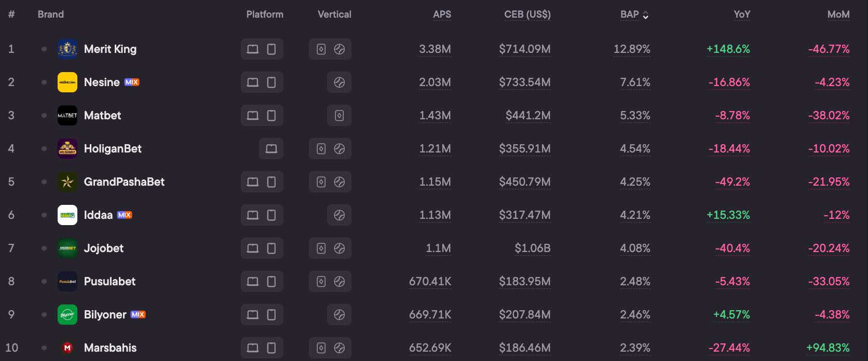Click the YoY column header
The height and width of the screenshot is (361, 868).
click(742, 15)
